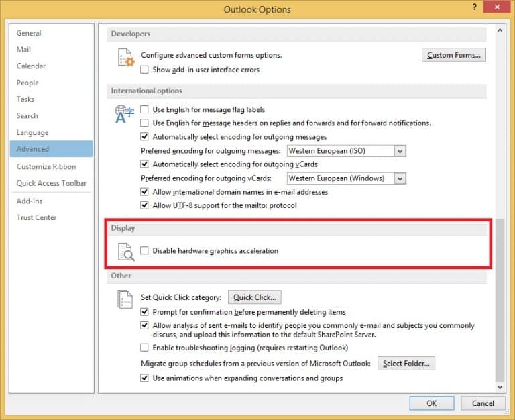Toggle Use animations when expanding conversations
Screen dimensions: 515x420
[144, 378]
